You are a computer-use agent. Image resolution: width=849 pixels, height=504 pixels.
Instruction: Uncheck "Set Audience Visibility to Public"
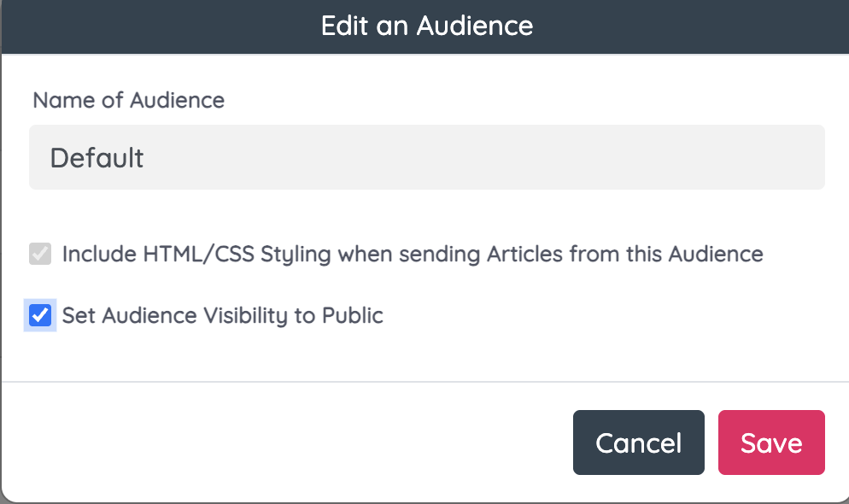(x=39, y=315)
